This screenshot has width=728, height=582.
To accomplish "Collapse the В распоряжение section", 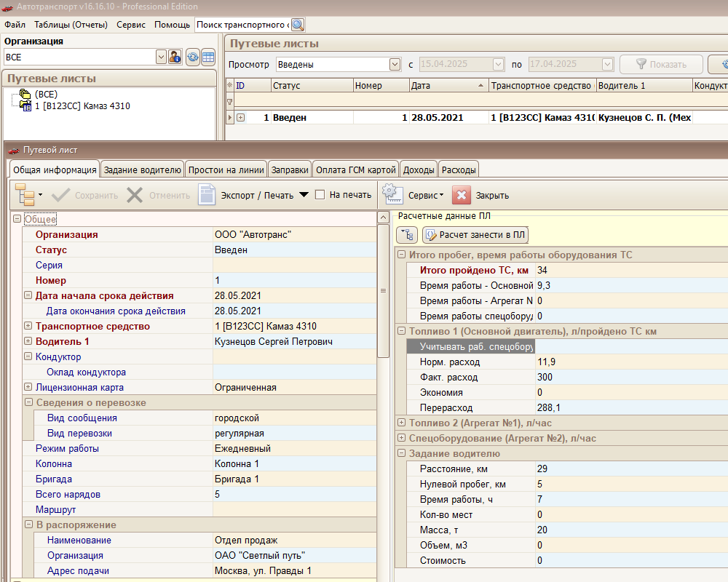I will point(28,525).
